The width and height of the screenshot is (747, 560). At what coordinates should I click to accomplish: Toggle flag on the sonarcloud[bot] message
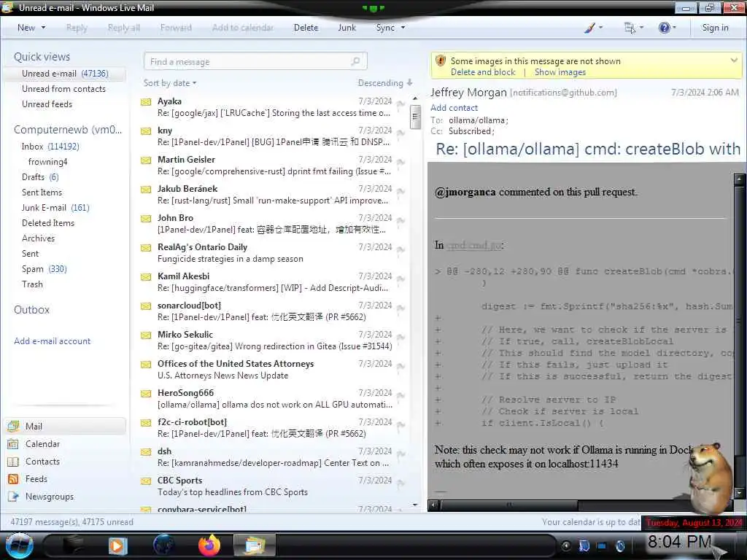point(400,308)
